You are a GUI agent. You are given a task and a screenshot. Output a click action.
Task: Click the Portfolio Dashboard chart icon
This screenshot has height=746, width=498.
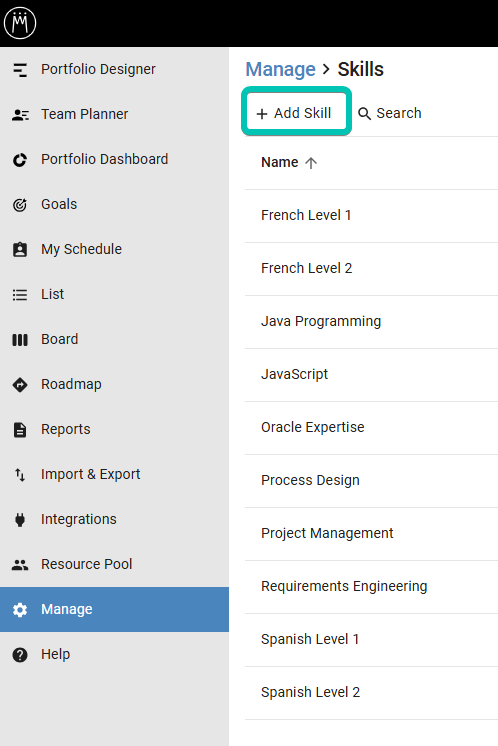pos(20,160)
